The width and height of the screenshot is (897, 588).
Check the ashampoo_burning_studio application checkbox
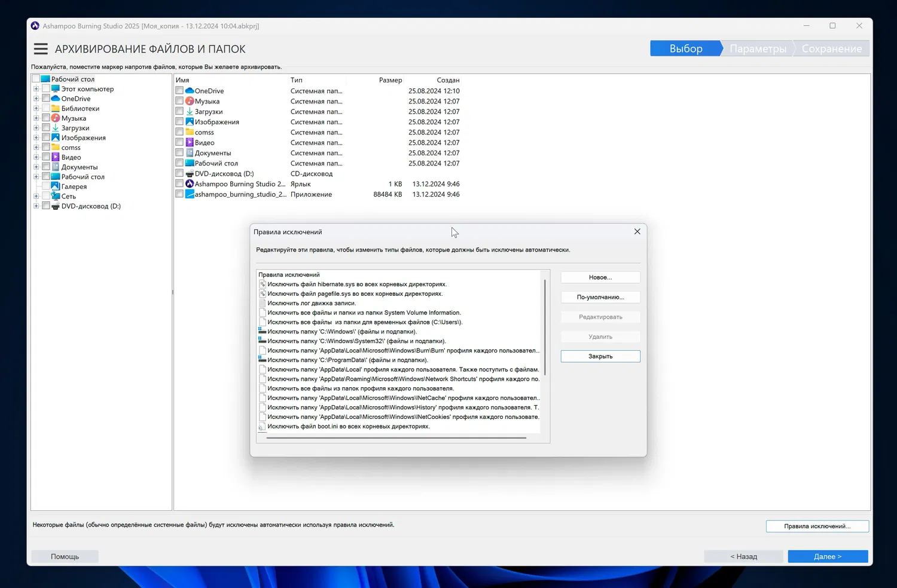[179, 194]
